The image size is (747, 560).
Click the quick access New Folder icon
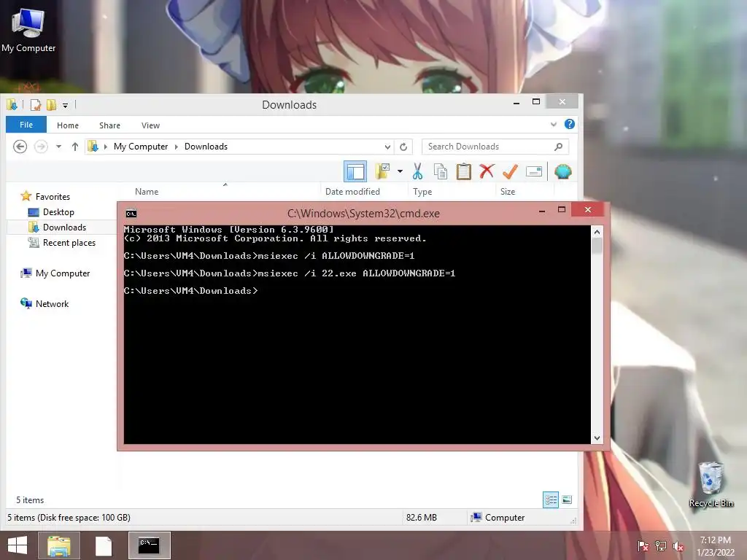[x=51, y=105]
